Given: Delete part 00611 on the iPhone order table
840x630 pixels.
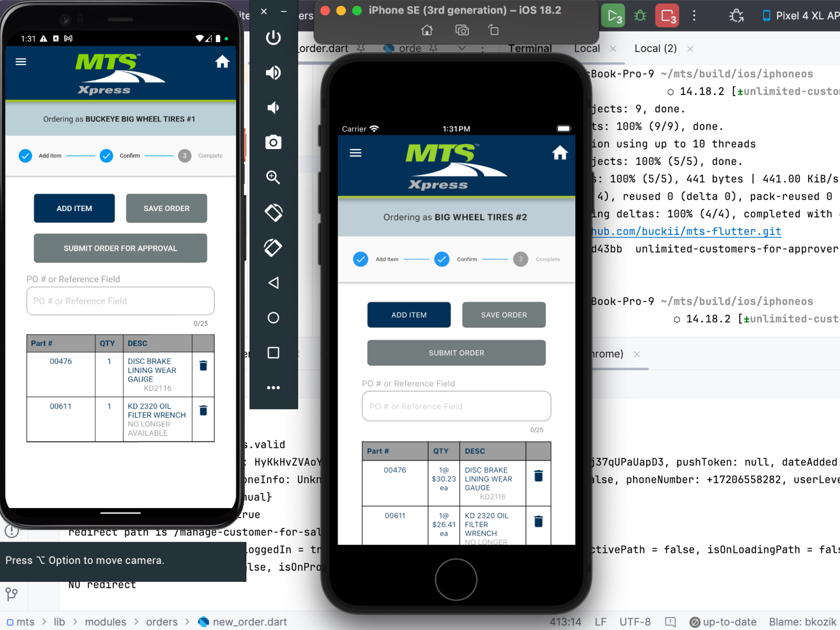Looking at the screenshot, I should 538,521.
